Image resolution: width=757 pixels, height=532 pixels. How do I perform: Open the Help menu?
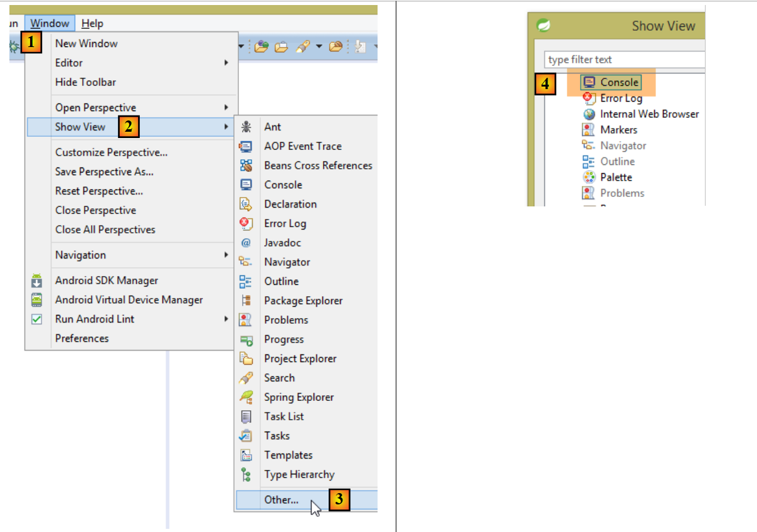pyautogui.click(x=92, y=24)
